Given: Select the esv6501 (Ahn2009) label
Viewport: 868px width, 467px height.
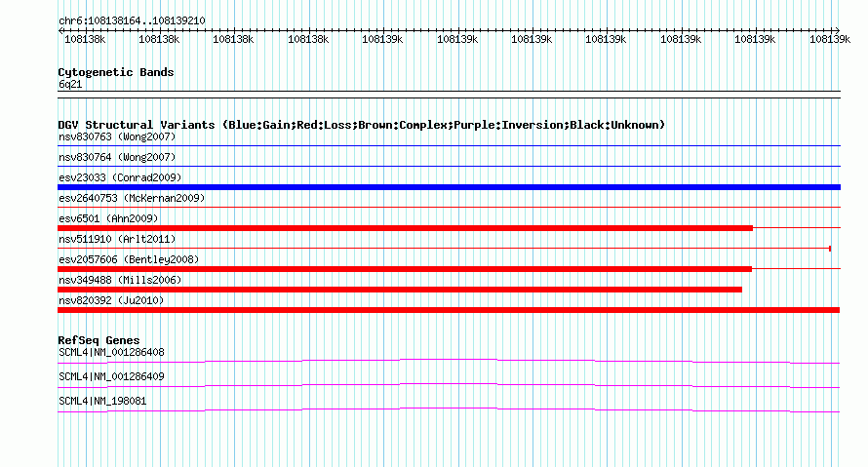Looking at the screenshot, I should click(x=108, y=218).
